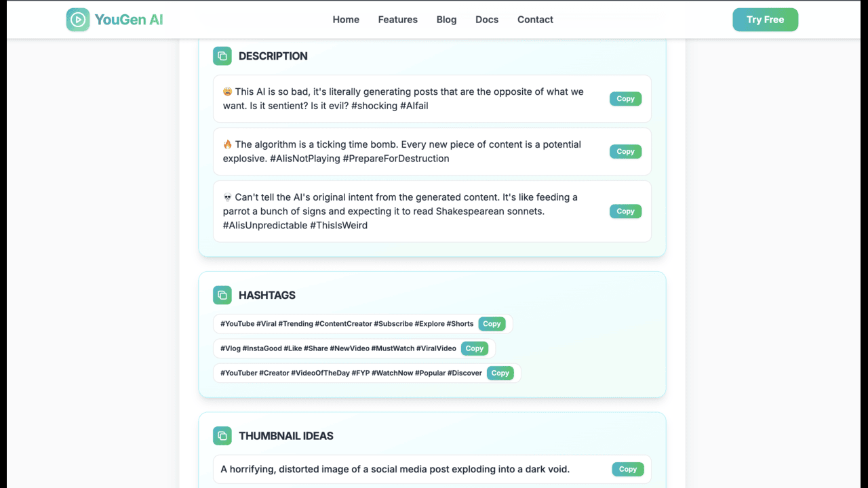Click the YouGen AI play logo icon

pyautogui.click(x=78, y=20)
